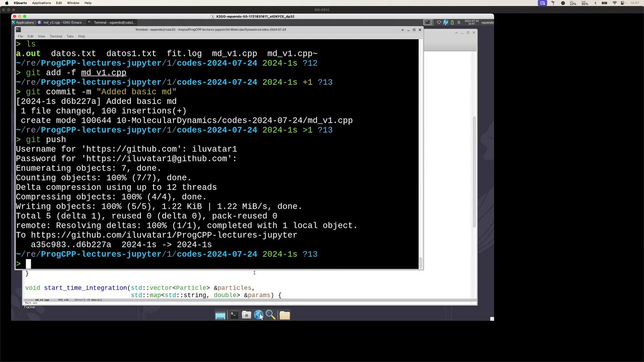This screenshot has height=362, width=644.
Task: Click the commit message "Added basic md" string
Action: (x=136, y=92)
